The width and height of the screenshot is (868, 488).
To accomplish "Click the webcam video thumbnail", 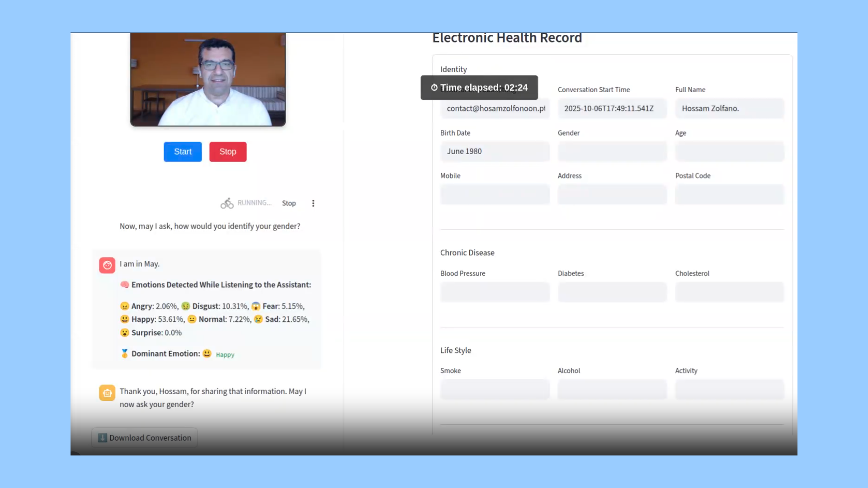I will point(208,79).
